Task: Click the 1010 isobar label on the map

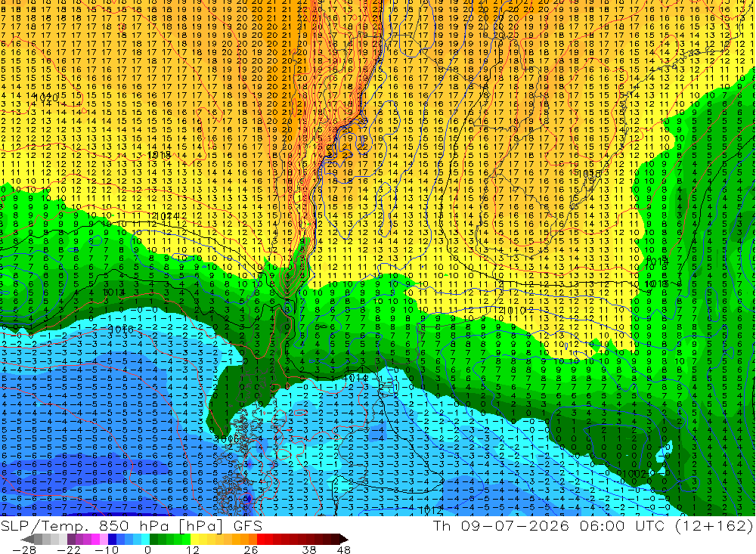Action: point(513,311)
